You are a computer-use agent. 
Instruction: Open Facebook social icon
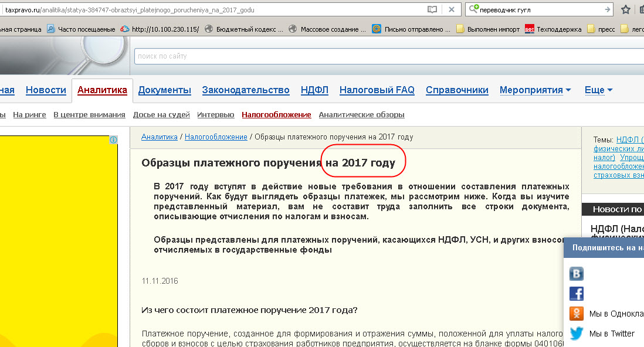pos(576,294)
